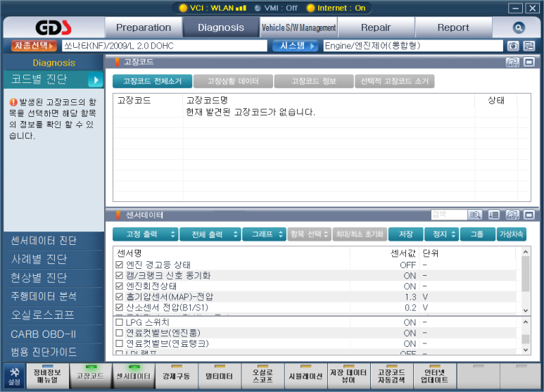
Task: Click 검색 search field in 센서데이터
Action: pyautogui.click(x=449, y=215)
